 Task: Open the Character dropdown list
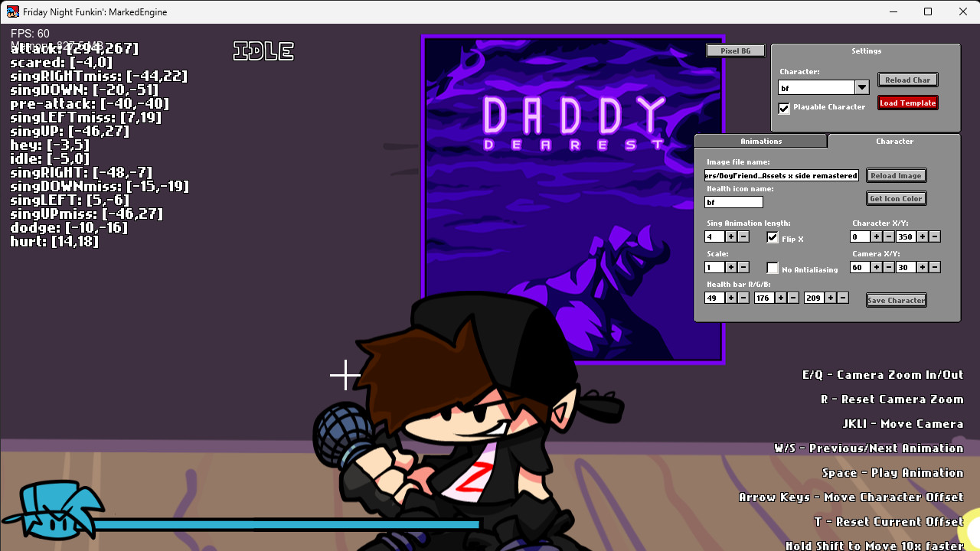pos(862,88)
